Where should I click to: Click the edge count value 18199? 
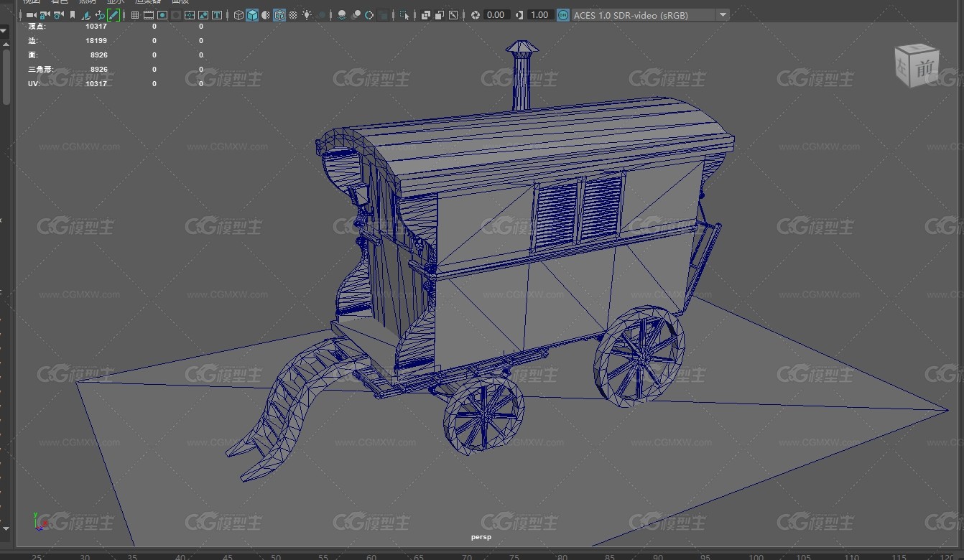tap(96, 41)
